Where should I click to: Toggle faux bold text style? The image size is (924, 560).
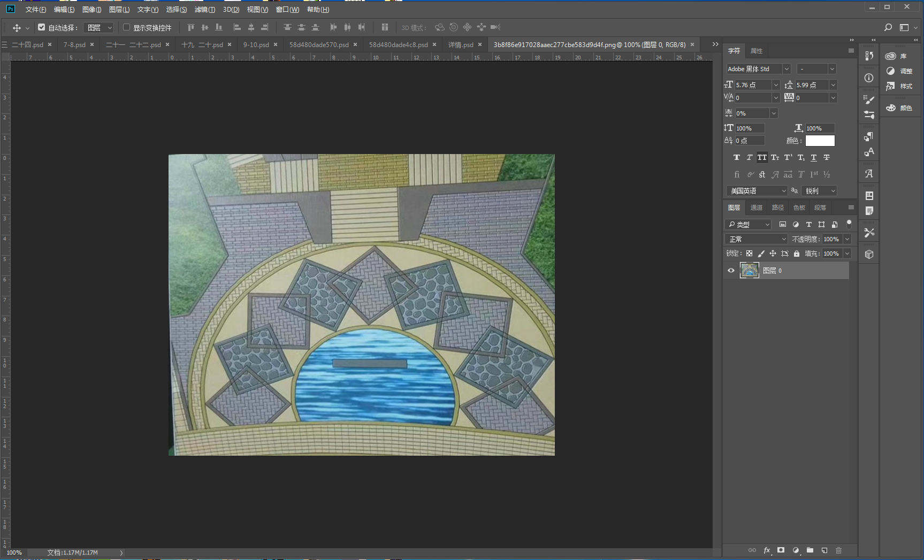[737, 158]
